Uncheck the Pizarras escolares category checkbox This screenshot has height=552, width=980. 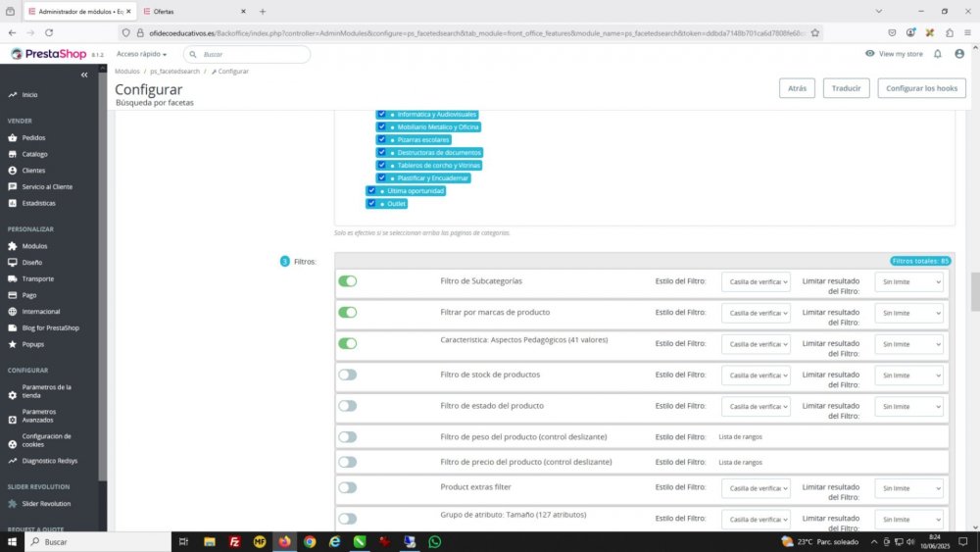coord(382,139)
